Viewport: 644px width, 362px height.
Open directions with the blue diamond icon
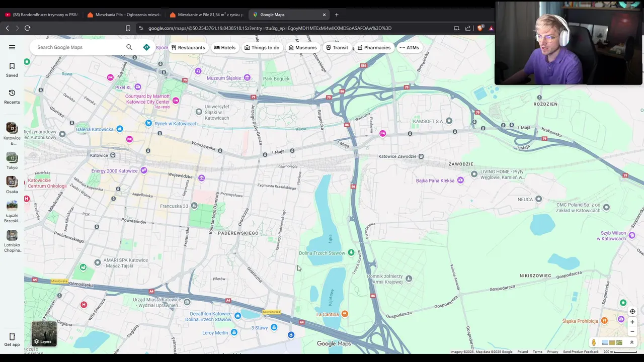pos(146,47)
